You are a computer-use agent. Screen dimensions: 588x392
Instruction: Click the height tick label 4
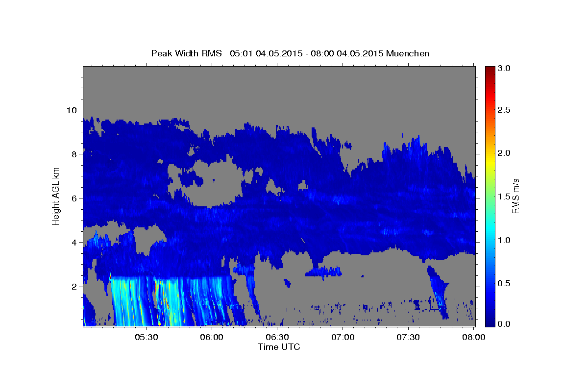(x=75, y=242)
